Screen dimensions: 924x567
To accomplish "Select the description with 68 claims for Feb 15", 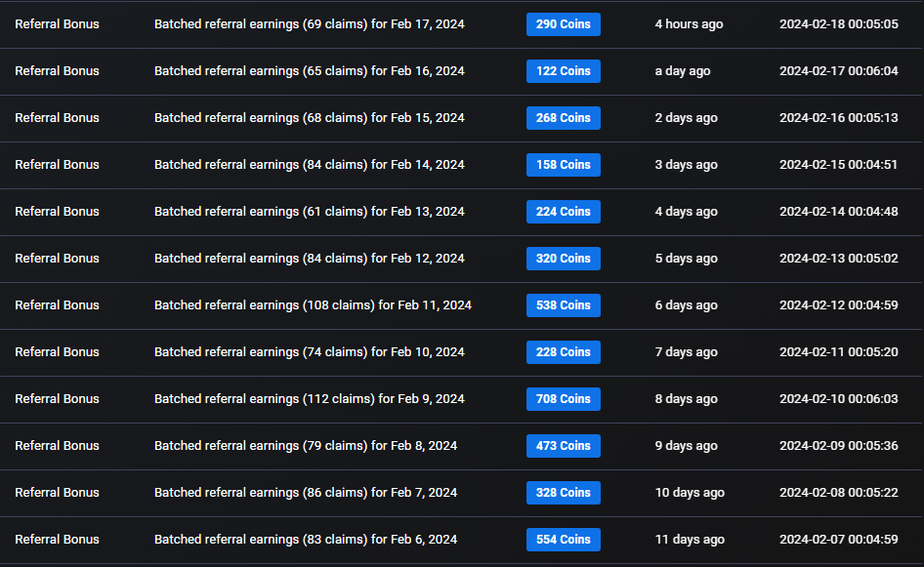I will tap(310, 118).
